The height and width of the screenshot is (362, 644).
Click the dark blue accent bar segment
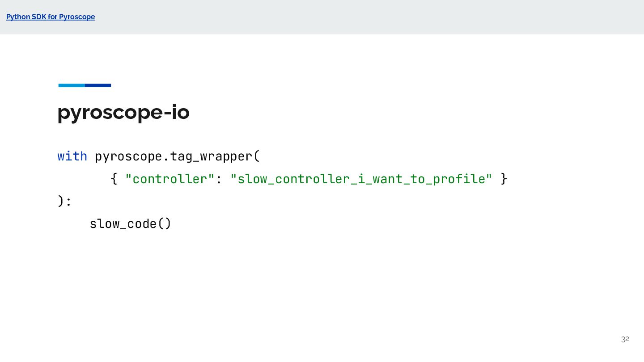(98, 85)
